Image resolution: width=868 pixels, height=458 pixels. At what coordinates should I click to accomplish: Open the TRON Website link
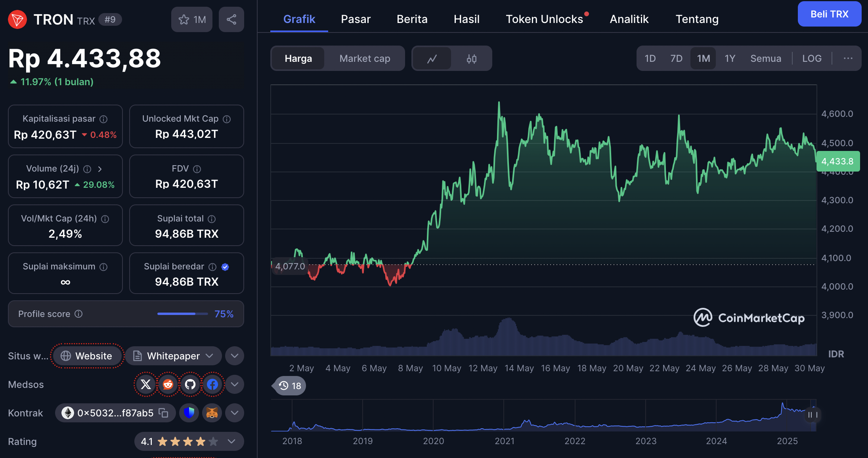(86, 356)
